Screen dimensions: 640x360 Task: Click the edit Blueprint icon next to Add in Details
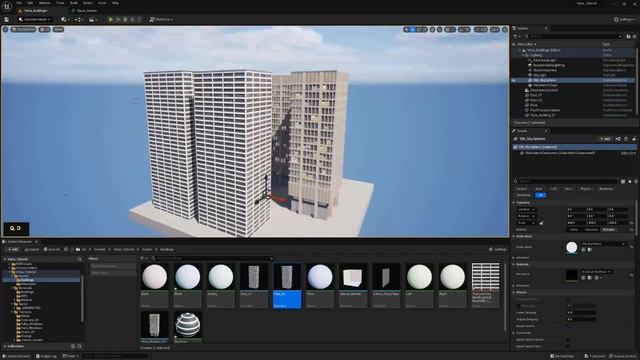[618, 139]
